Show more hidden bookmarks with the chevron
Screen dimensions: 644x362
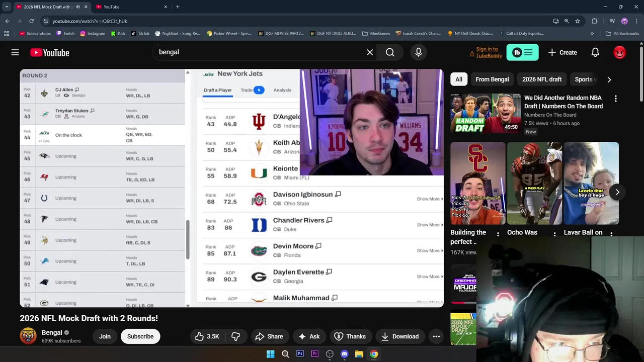tap(592, 34)
